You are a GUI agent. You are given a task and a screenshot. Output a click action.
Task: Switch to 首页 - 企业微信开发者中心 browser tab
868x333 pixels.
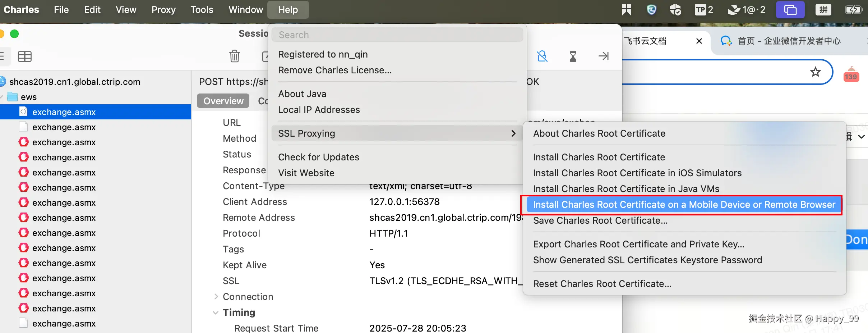coord(789,41)
